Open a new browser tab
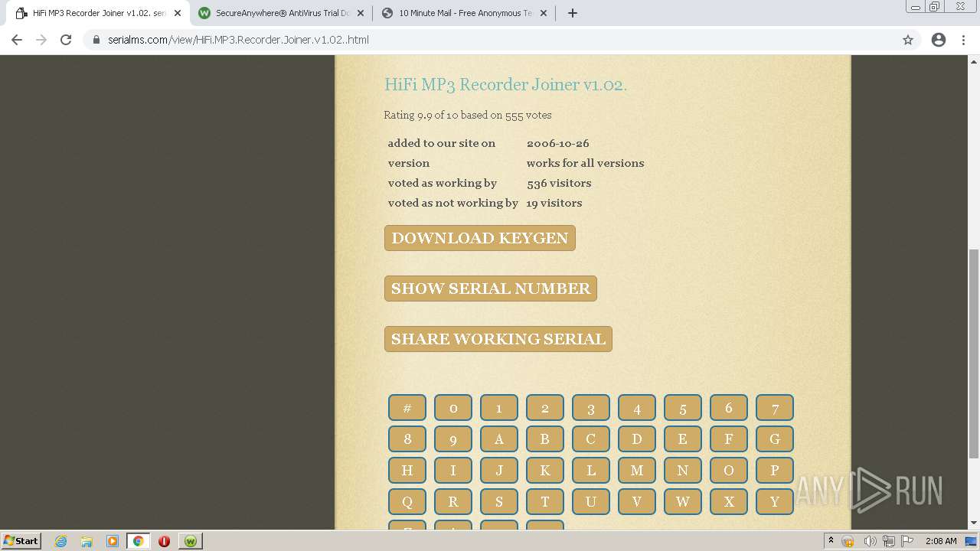This screenshot has width=980, height=551. [x=572, y=13]
